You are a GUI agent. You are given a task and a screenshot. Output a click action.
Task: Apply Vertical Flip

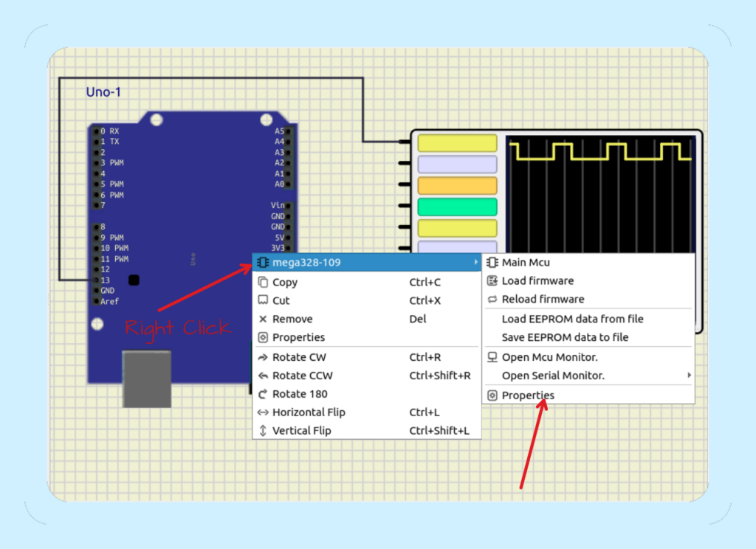(x=367, y=430)
